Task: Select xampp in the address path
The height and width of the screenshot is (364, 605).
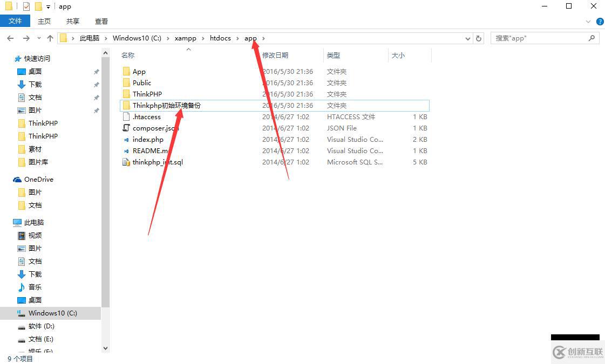Action: (x=185, y=38)
